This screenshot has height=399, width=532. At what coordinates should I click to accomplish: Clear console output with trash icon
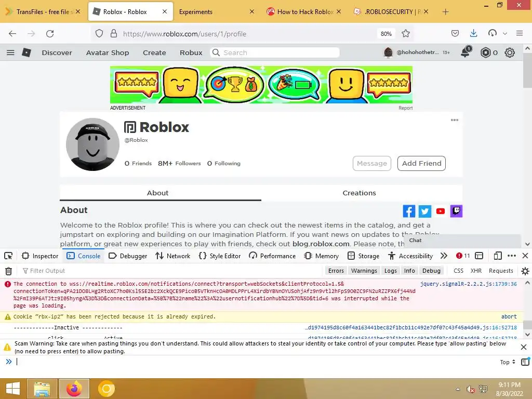click(x=8, y=271)
